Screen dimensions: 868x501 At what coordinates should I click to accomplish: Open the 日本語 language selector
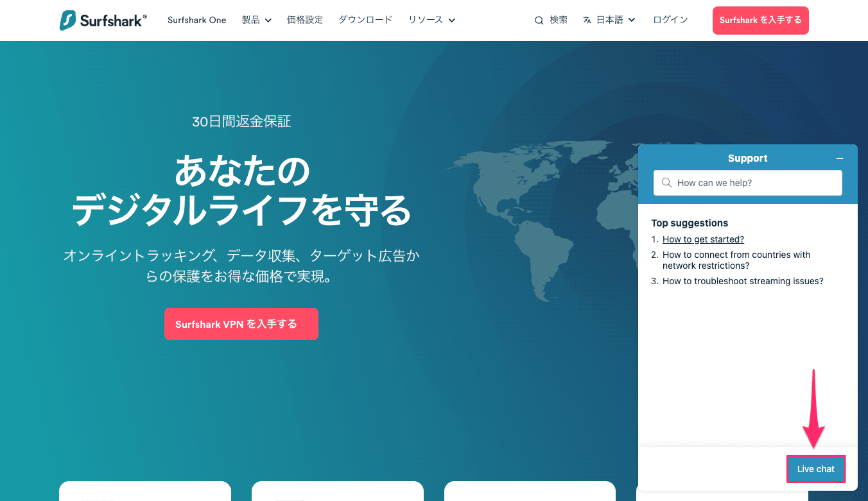[x=609, y=20]
